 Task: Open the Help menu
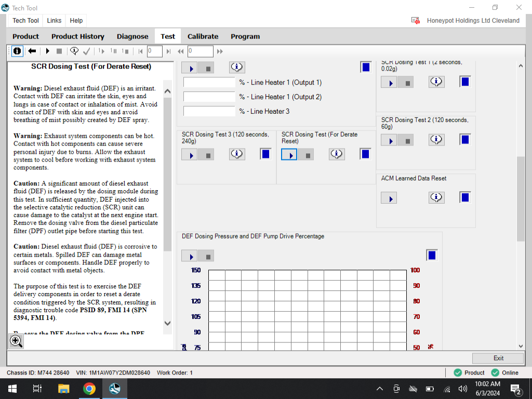coord(76,21)
